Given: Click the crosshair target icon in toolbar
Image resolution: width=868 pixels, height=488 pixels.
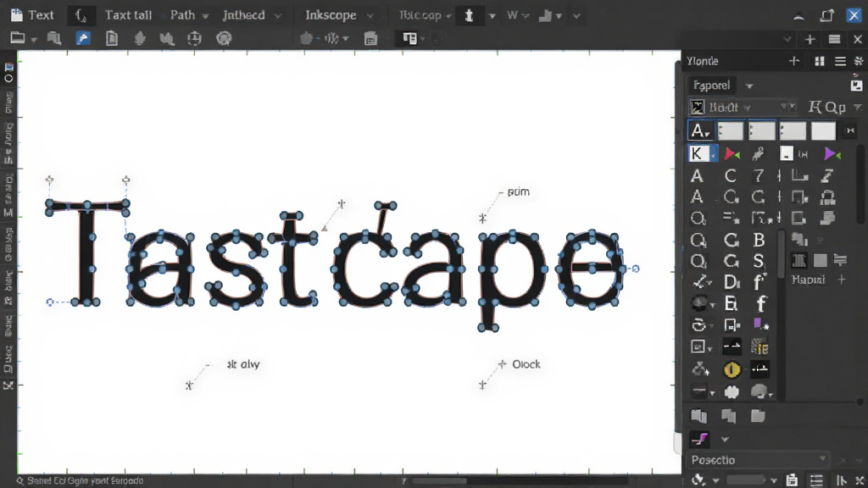Looking at the screenshot, I should click(194, 38).
